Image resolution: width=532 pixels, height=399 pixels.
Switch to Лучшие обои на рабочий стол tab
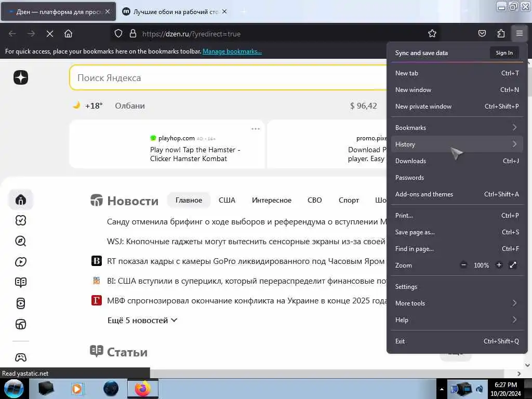point(175,11)
